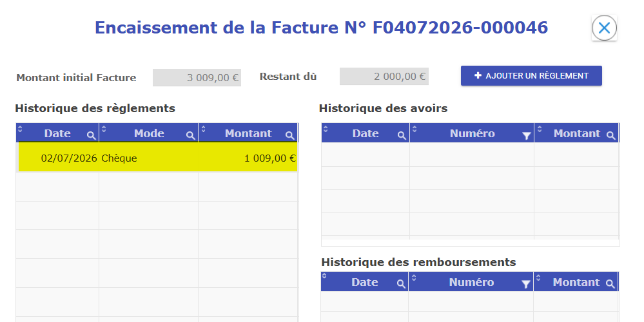Search icon in remboursements Montant column

[610, 284]
